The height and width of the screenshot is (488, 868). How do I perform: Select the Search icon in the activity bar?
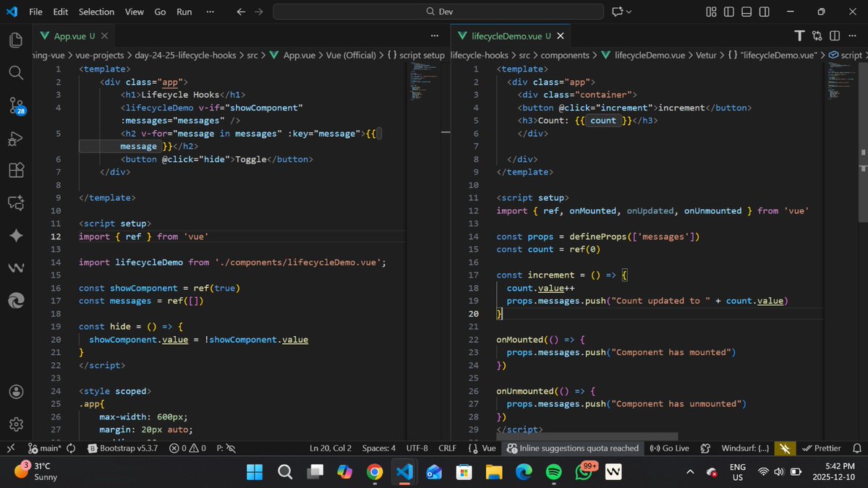click(x=15, y=73)
